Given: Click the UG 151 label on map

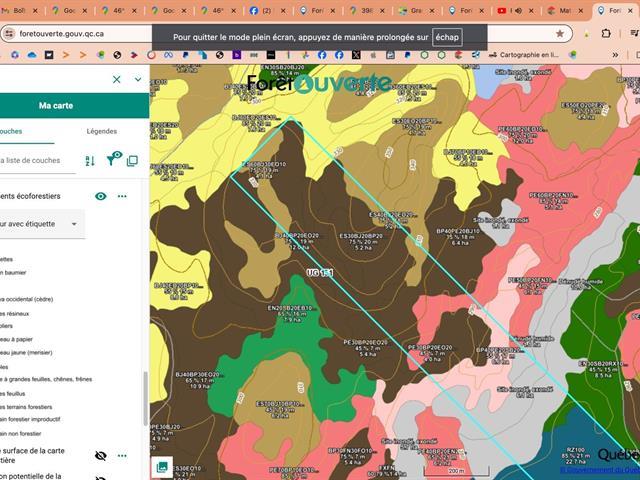Looking at the screenshot, I should click(x=320, y=273).
